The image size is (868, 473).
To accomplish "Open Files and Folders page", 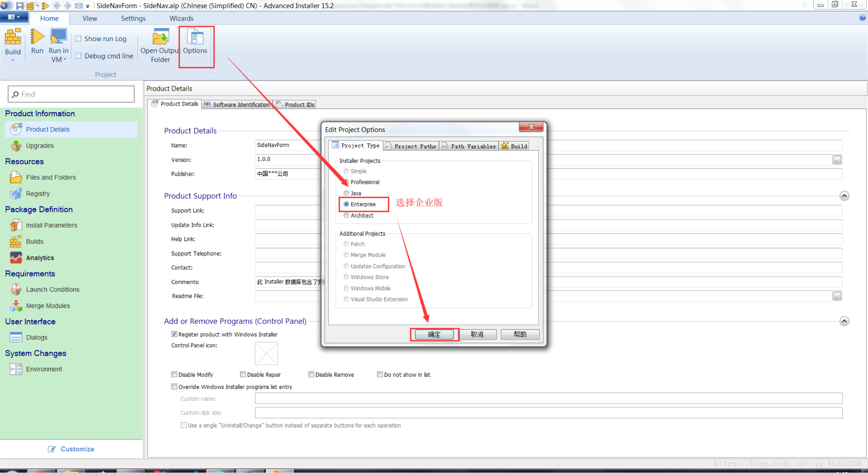I will tap(51, 177).
